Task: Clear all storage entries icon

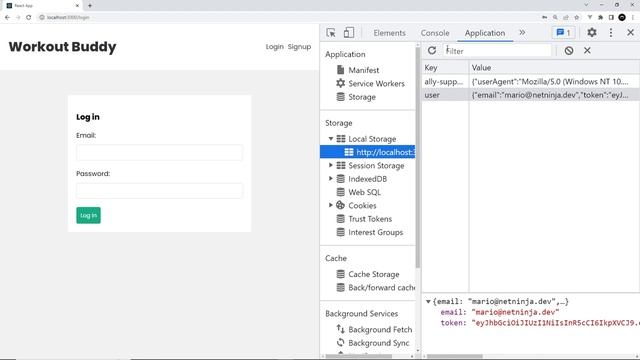Action: pos(569,51)
